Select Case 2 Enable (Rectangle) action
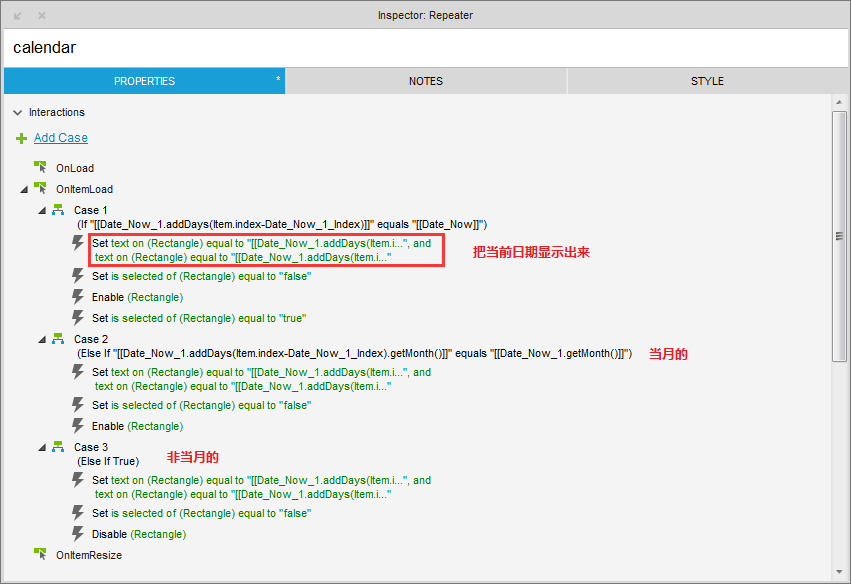This screenshot has width=851, height=584. tap(137, 426)
